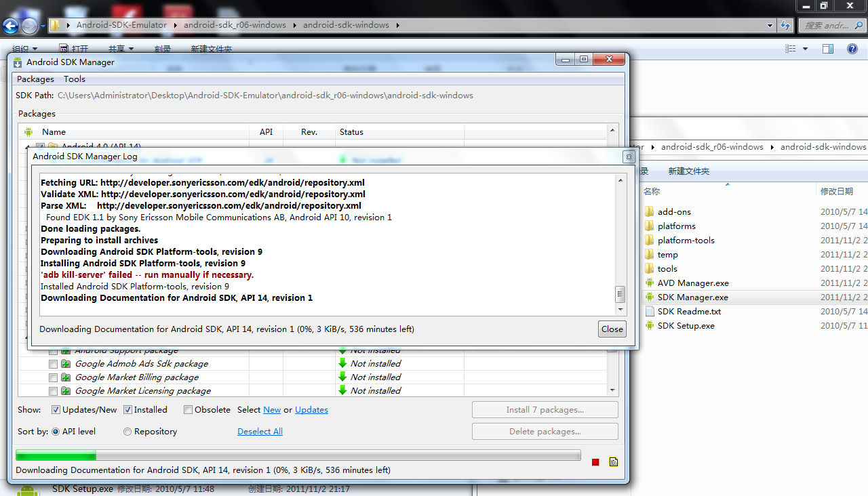This screenshot has height=496, width=868.
Task: Stop the download with the red stop icon
Action: [595, 462]
